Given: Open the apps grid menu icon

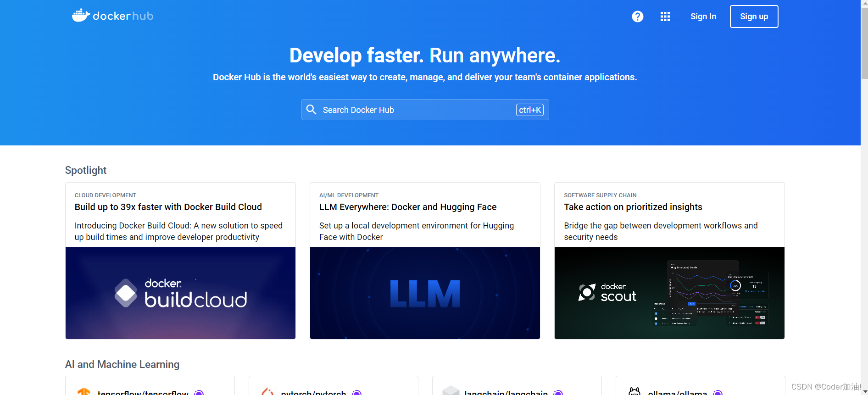Looking at the screenshot, I should 665,17.
